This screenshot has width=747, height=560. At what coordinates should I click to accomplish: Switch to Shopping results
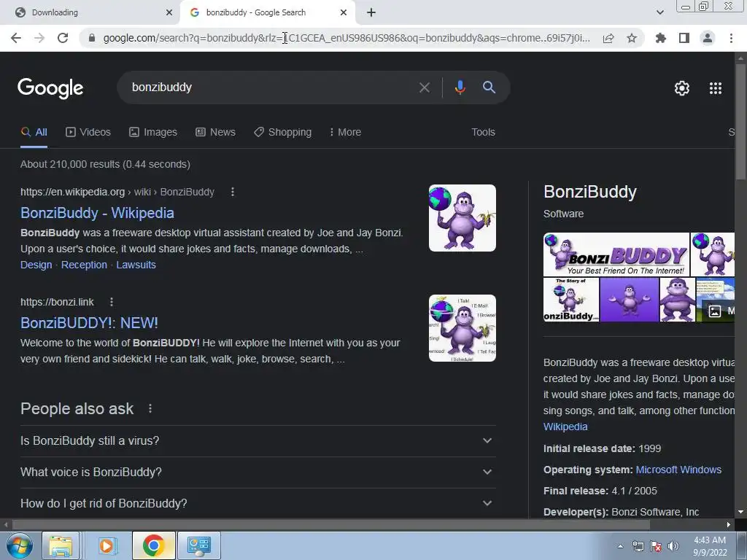point(282,133)
